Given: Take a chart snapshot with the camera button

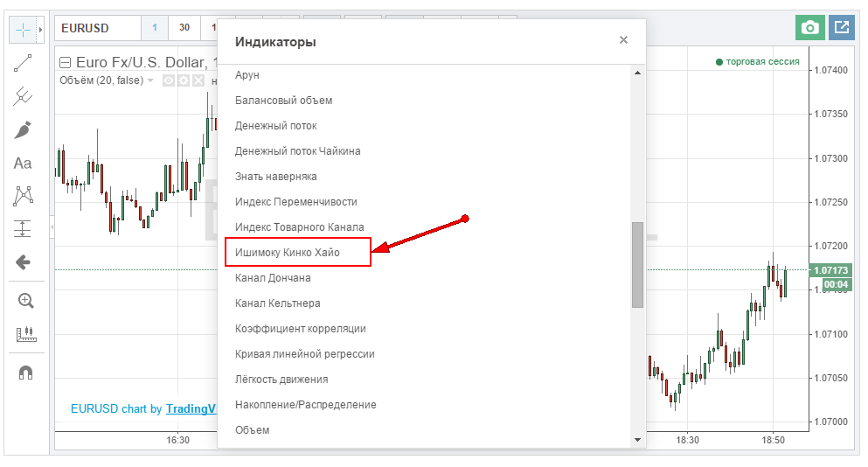Looking at the screenshot, I should [810, 28].
